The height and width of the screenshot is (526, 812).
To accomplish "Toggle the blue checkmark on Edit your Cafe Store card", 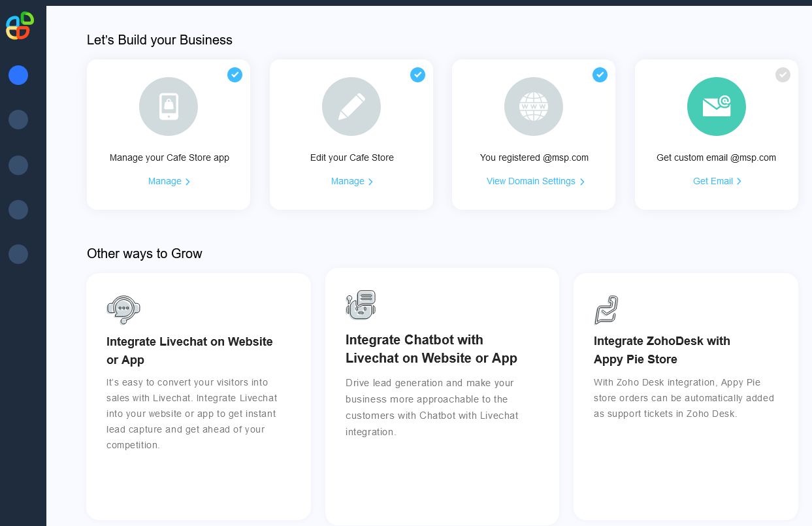I will (x=417, y=75).
